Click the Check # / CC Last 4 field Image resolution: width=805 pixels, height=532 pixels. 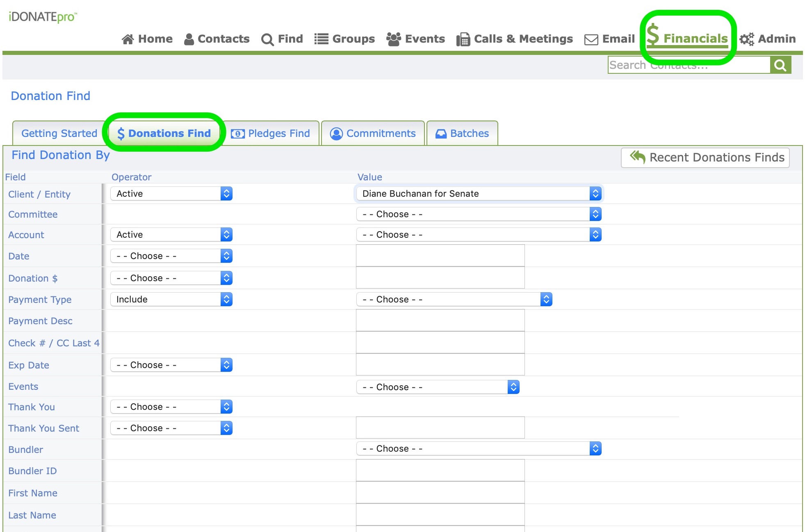(440, 343)
